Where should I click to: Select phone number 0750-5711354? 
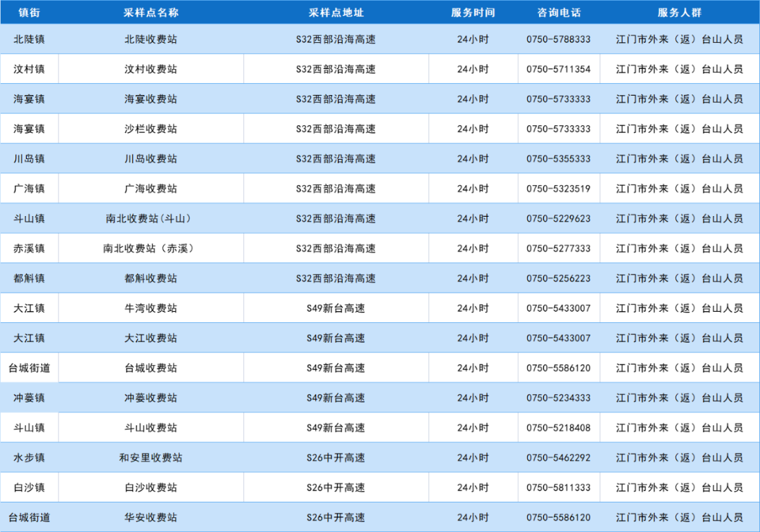558,69
